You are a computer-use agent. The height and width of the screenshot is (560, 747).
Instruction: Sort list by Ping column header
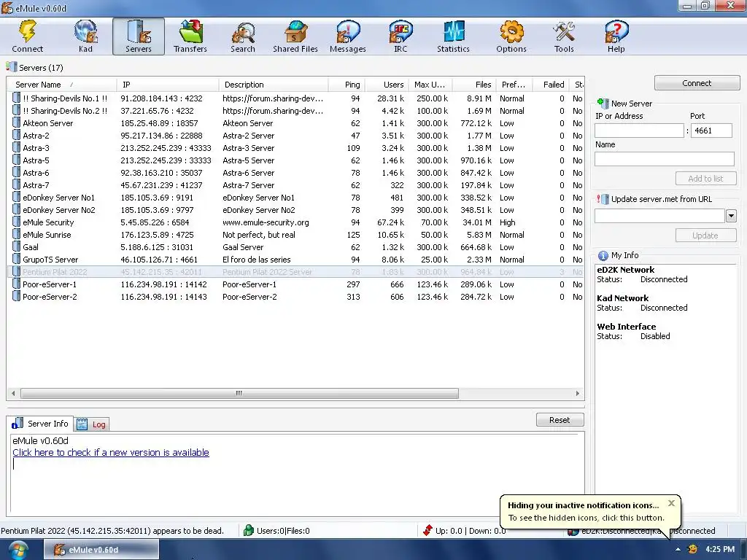347,85
